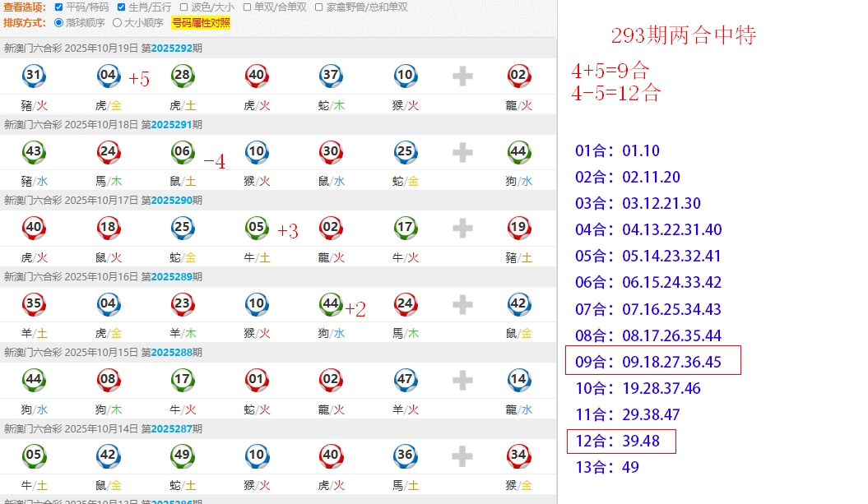Enable the 波色/大小 checkbox
This screenshot has width=868, height=504.
coord(184,7)
